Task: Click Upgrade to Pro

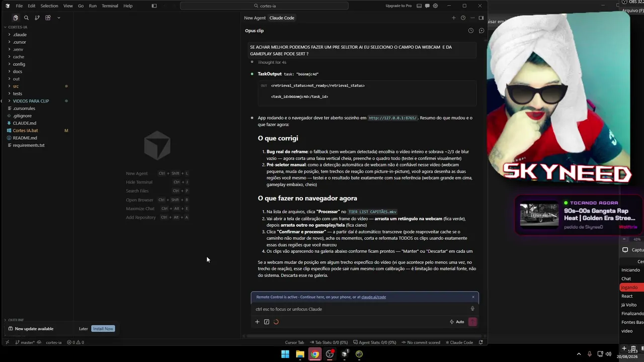Action: click(x=398, y=6)
